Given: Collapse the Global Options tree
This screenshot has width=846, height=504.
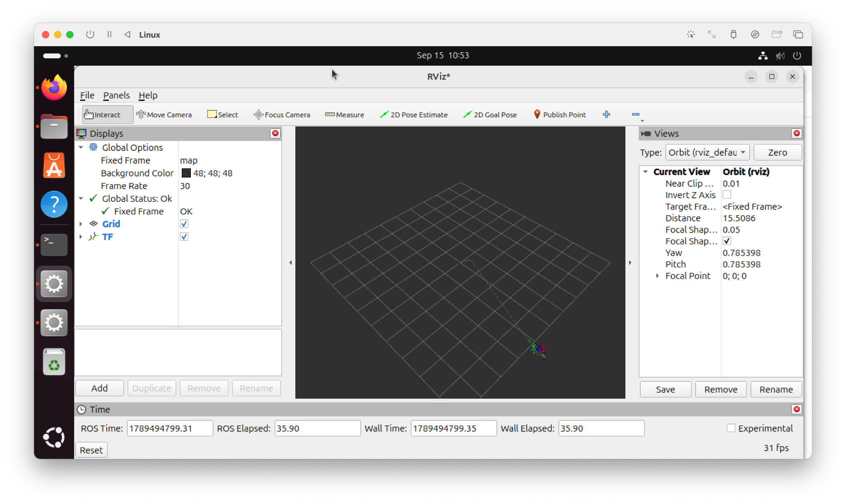Looking at the screenshot, I should (x=81, y=147).
